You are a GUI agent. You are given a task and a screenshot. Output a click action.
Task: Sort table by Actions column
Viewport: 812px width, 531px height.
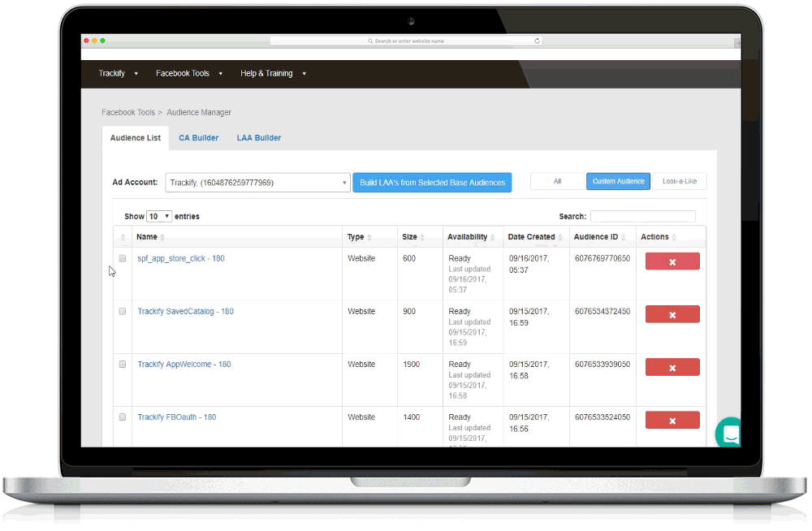pos(659,237)
